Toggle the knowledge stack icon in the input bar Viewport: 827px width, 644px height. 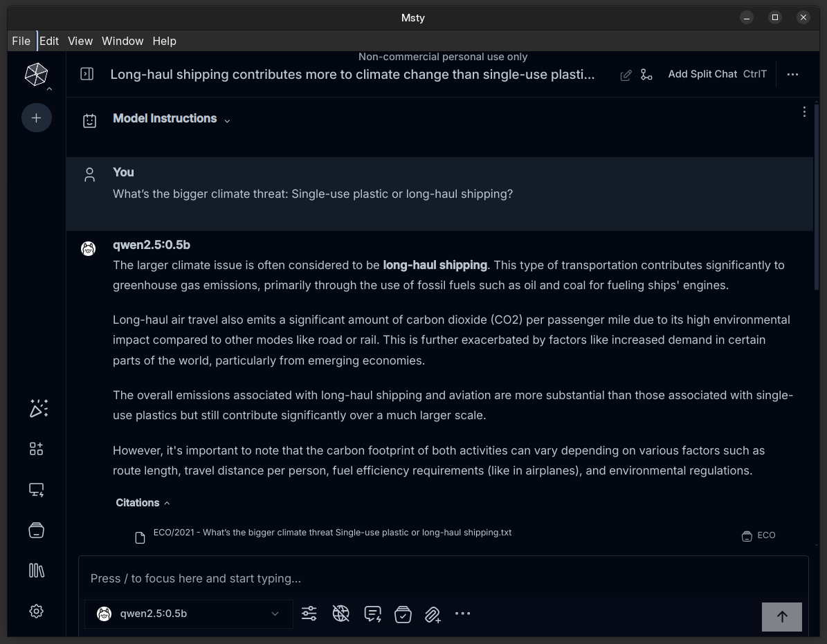403,614
